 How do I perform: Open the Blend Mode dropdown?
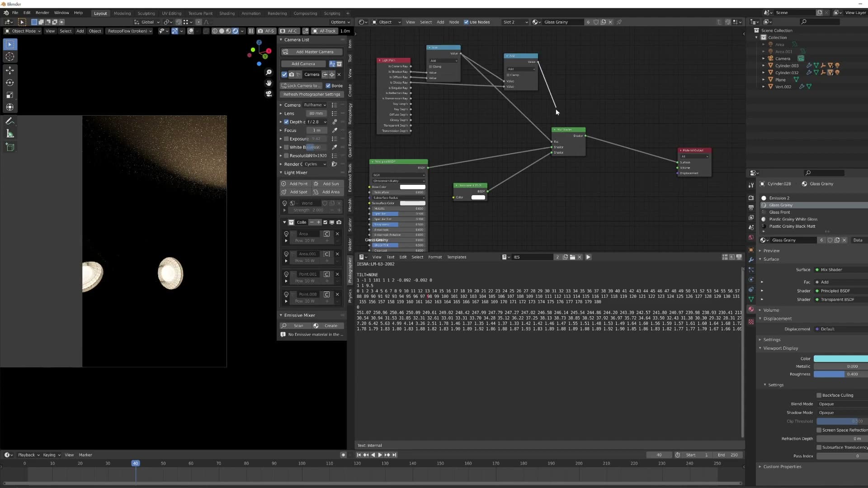click(842, 404)
